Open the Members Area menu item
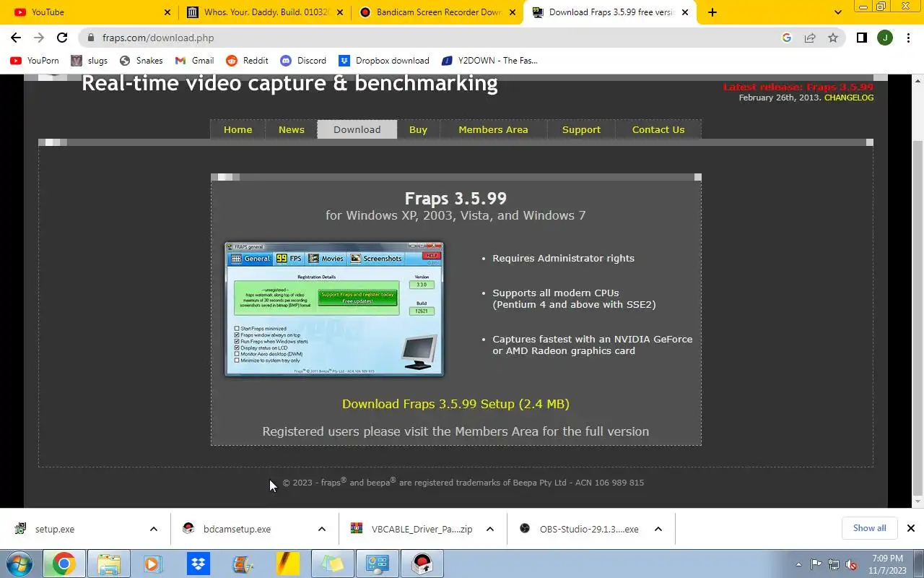Screen dimensions: 924x578 click(493, 129)
